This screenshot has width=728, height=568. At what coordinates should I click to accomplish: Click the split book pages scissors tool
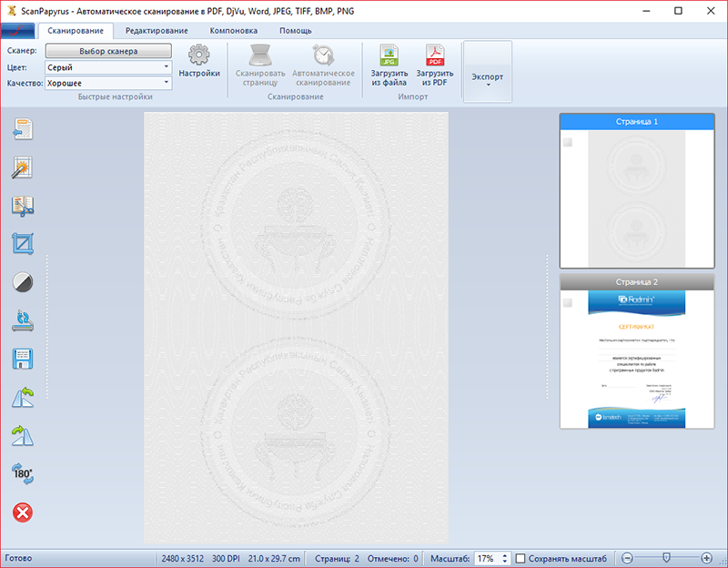pyautogui.click(x=23, y=206)
